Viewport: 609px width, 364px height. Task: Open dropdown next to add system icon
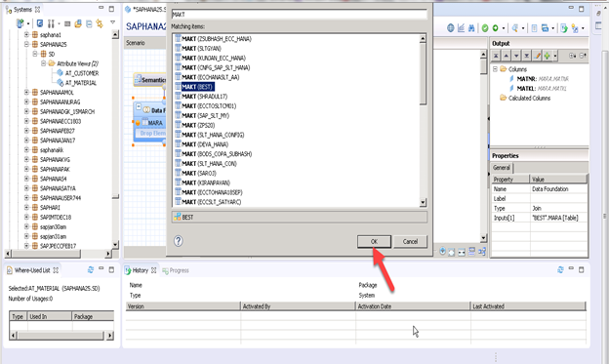(28, 24)
